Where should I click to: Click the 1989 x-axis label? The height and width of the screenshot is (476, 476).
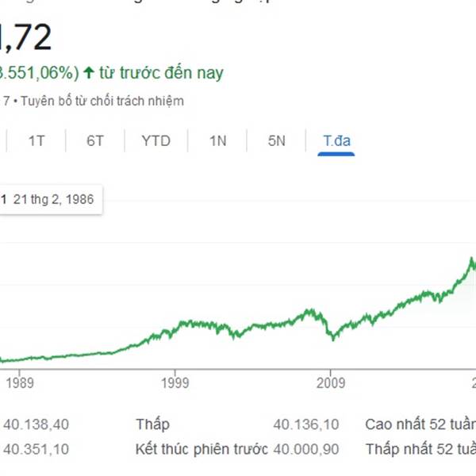pos(20,383)
